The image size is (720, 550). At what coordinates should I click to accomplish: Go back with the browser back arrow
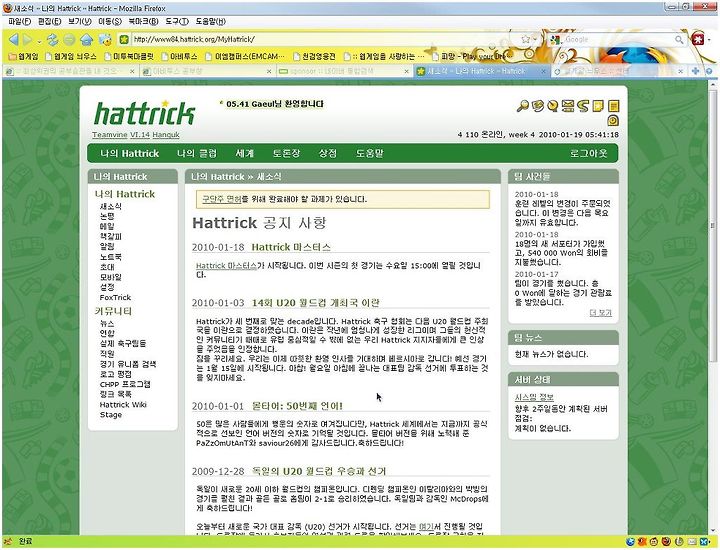coord(13,40)
